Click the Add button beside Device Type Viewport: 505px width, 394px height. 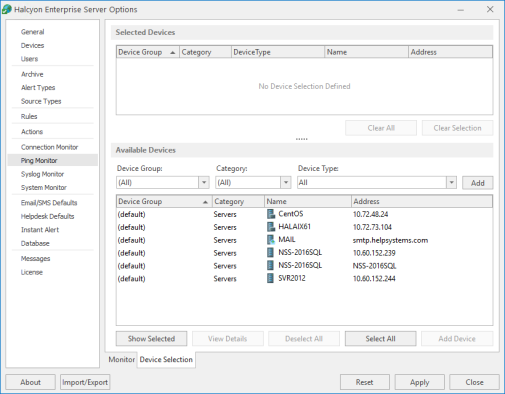tap(477, 183)
